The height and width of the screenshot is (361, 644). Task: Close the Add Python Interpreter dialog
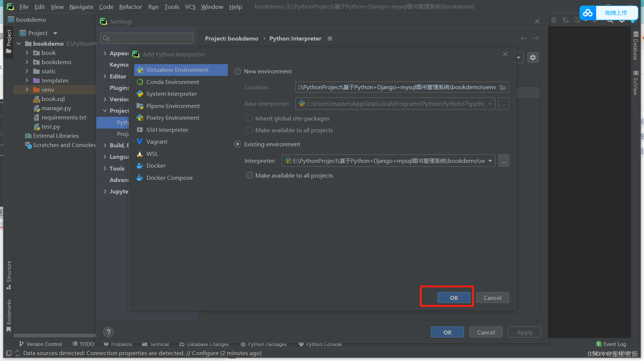(x=505, y=54)
